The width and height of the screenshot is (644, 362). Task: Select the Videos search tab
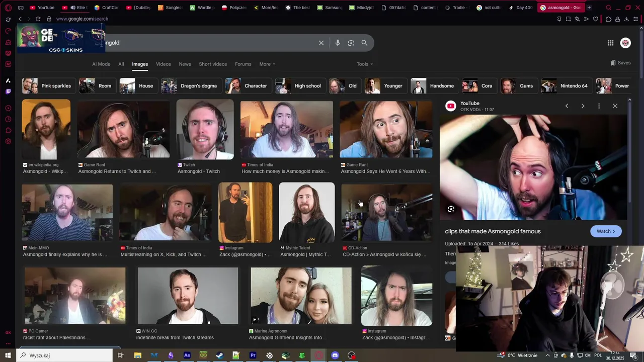164,64
